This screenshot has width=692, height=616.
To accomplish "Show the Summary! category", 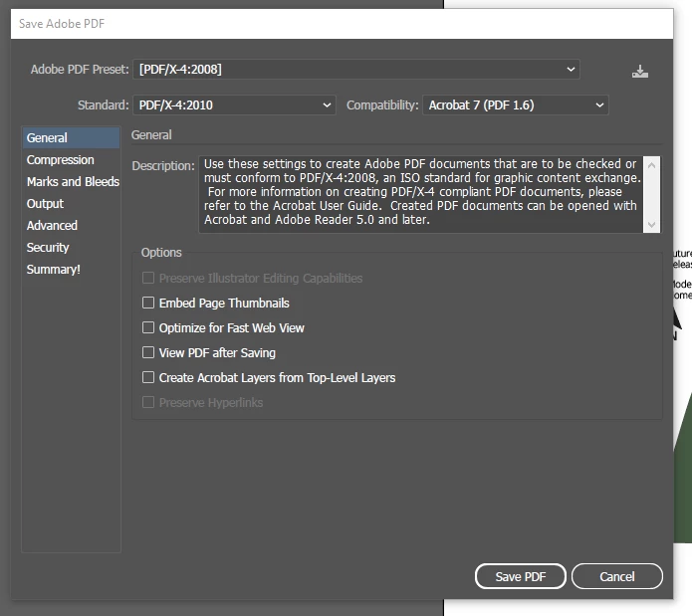I will coord(71,270).
